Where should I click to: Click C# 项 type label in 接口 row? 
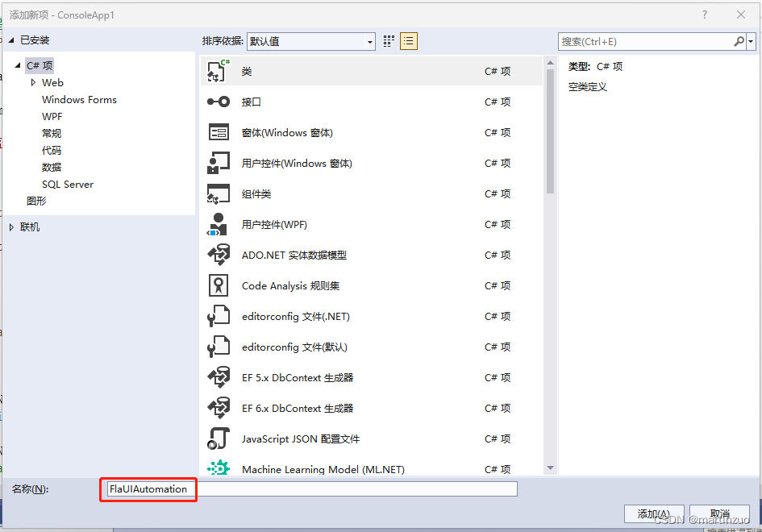(498, 102)
